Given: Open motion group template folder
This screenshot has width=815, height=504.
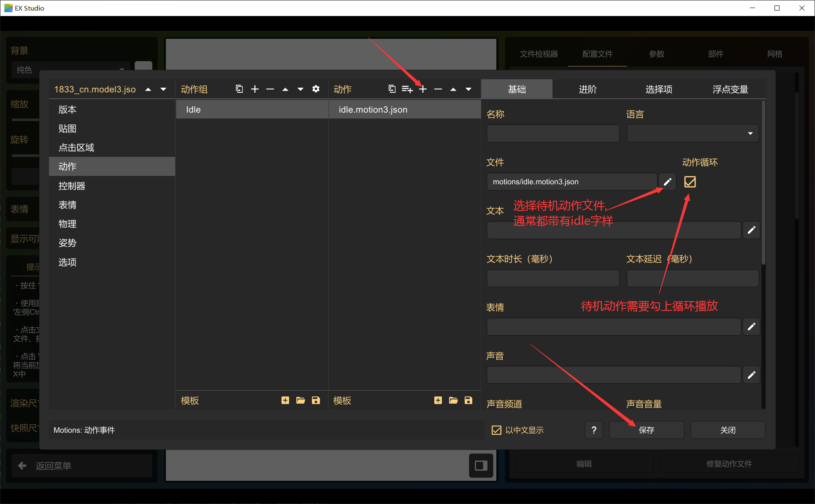Looking at the screenshot, I should (x=301, y=400).
